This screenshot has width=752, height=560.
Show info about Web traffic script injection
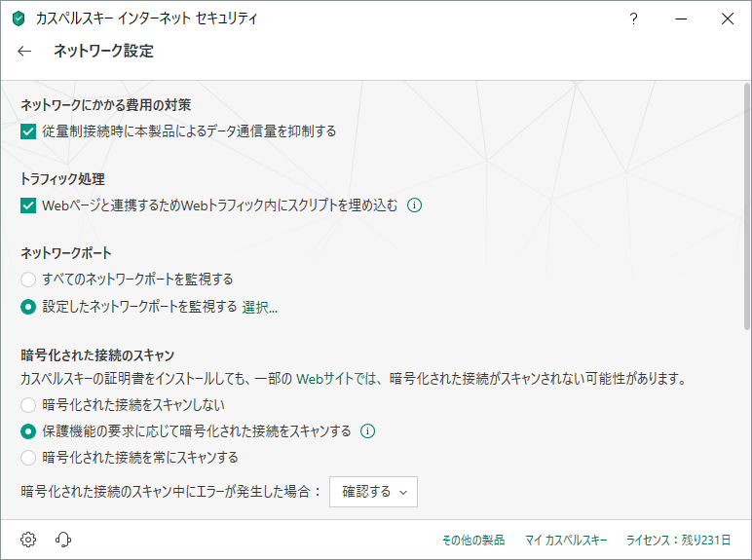tap(414, 205)
